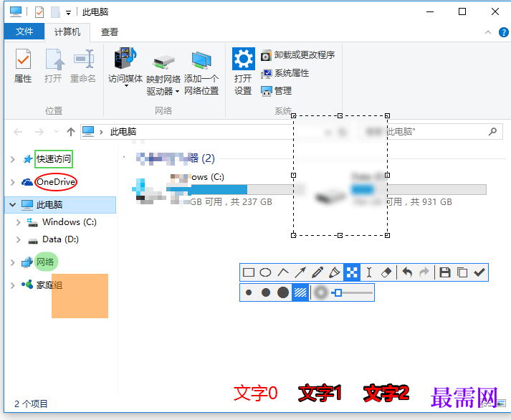Redo the annotation
The height and width of the screenshot is (420, 511).
(424, 272)
